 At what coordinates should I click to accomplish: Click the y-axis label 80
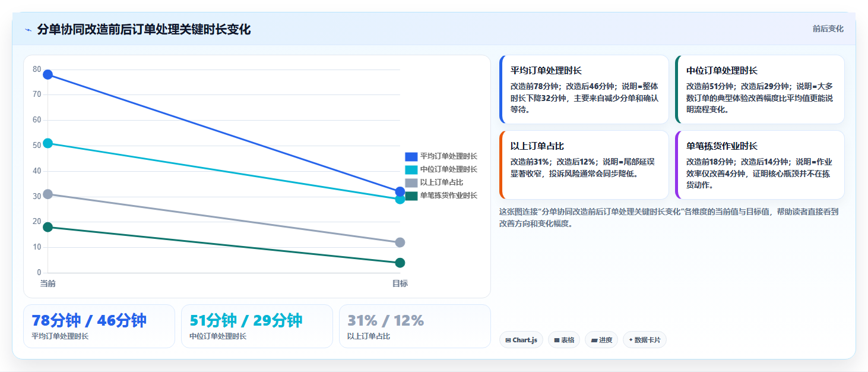tap(37, 70)
